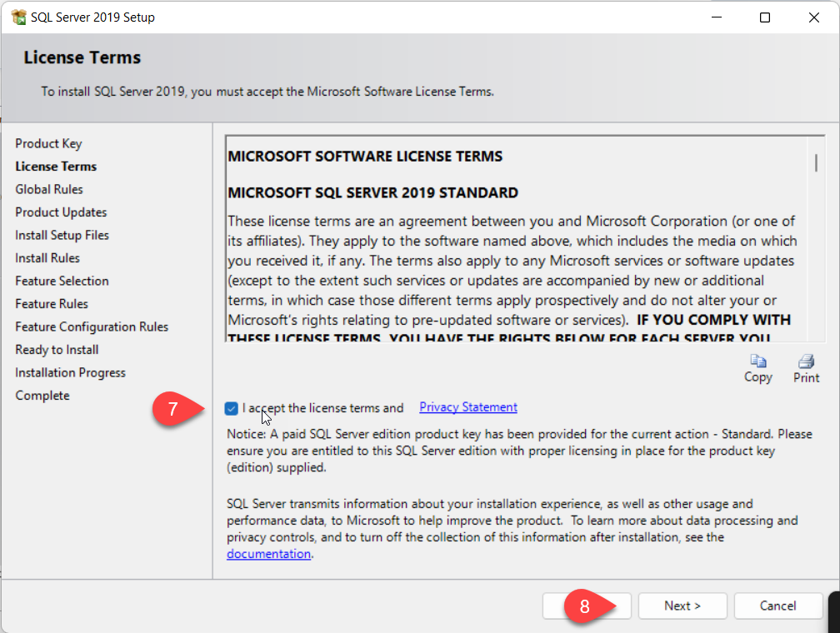The image size is (840, 633).
Task: Click the MICROSOFT SOFTWARE LICENSE TERMS heading
Action: (365, 157)
